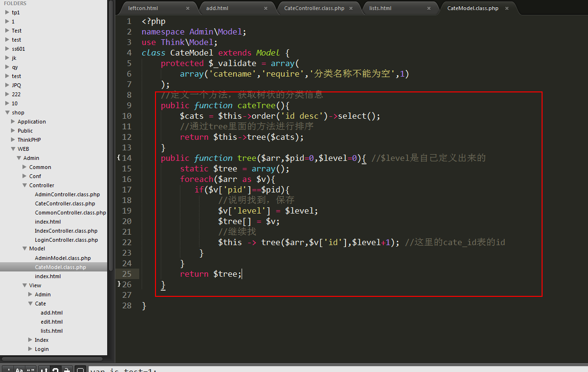The width and height of the screenshot is (588, 372).
Task: Close the leftcon.html tab
Action: pos(188,8)
